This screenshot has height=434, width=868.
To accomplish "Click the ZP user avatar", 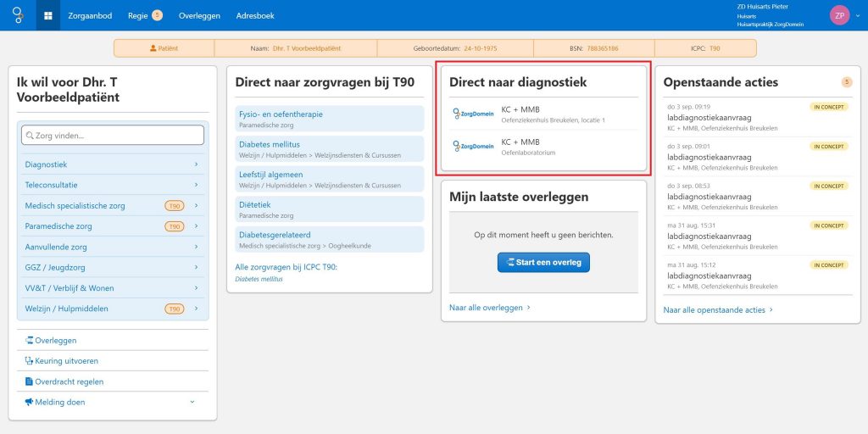I will 839,15.
